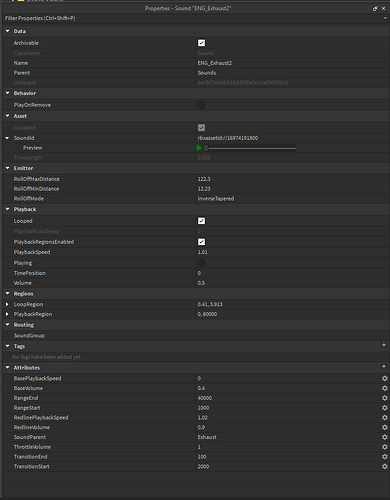This screenshot has height=500, width=390.
Task: Expand the PlaybackRegion property
Action: point(7,314)
